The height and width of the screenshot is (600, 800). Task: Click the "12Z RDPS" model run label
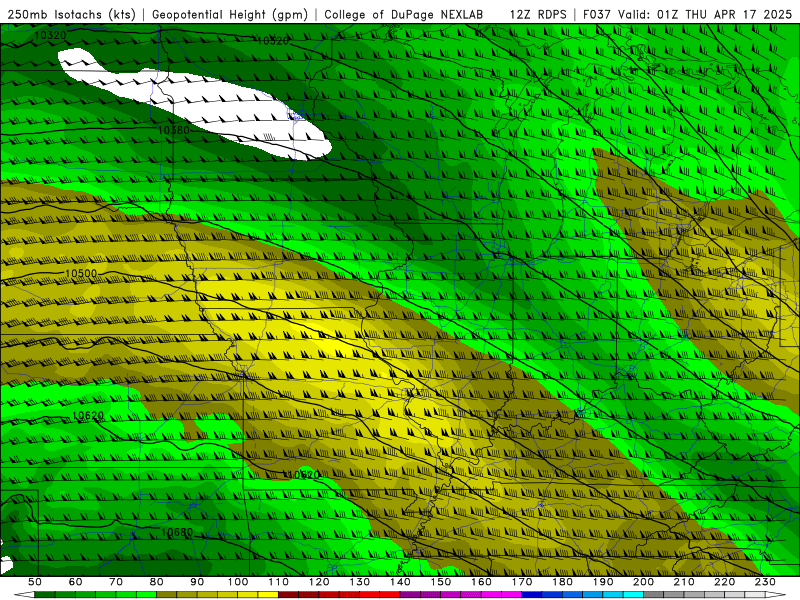(x=538, y=15)
